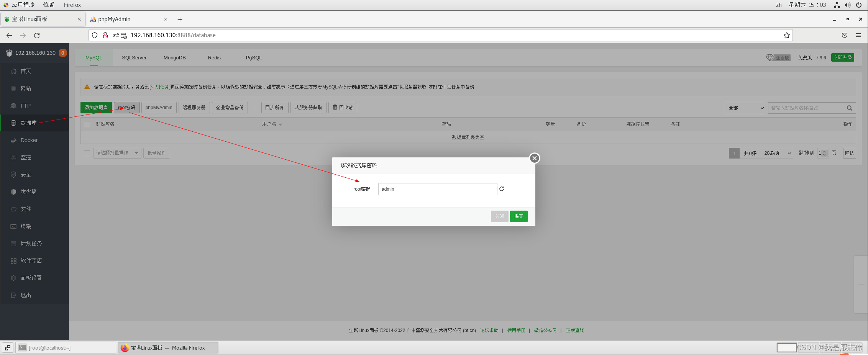Click the orange notification badge showing 0
The image size is (868, 355).
(x=62, y=53)
